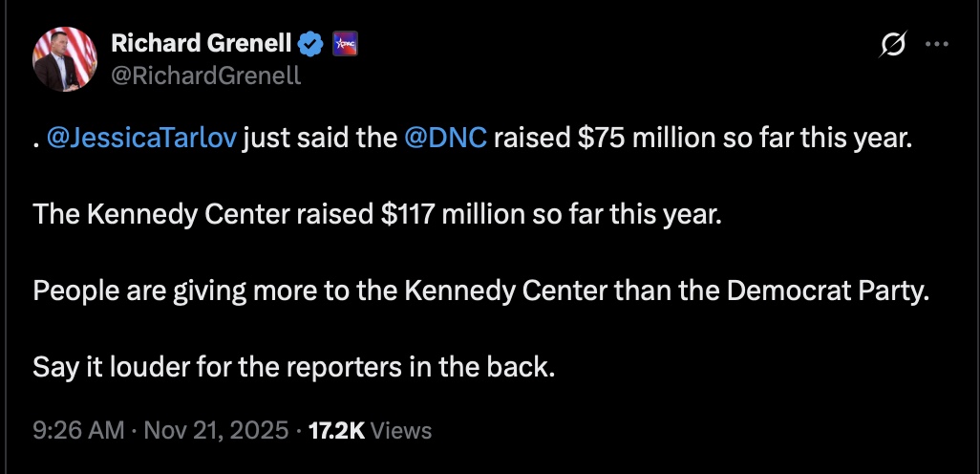Open the @RichardGrenell handle link
This screenshot has height=474, width=980.
(206, 75)
